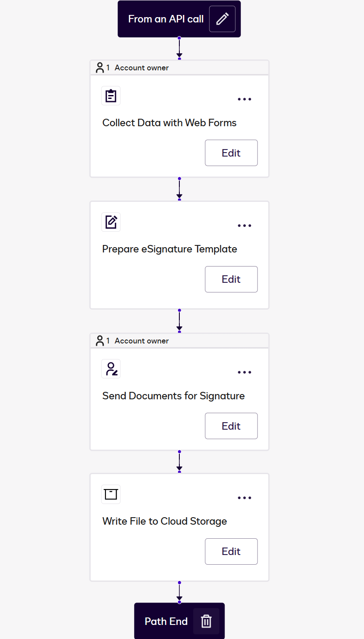Open the ellipsis menu on Prepare eSignature Template
Image resolution: width=364 pixels, height=639 pixels.
tap(244, 225)
